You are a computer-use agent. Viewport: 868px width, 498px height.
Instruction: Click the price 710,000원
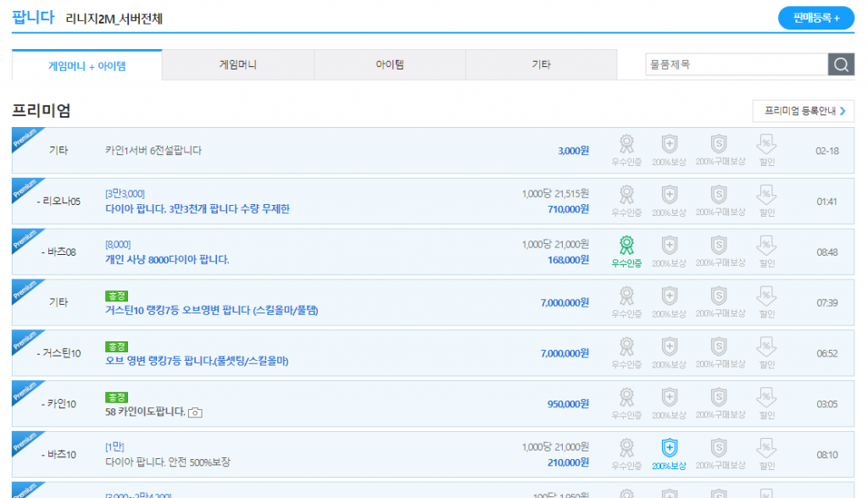(568, 209)
